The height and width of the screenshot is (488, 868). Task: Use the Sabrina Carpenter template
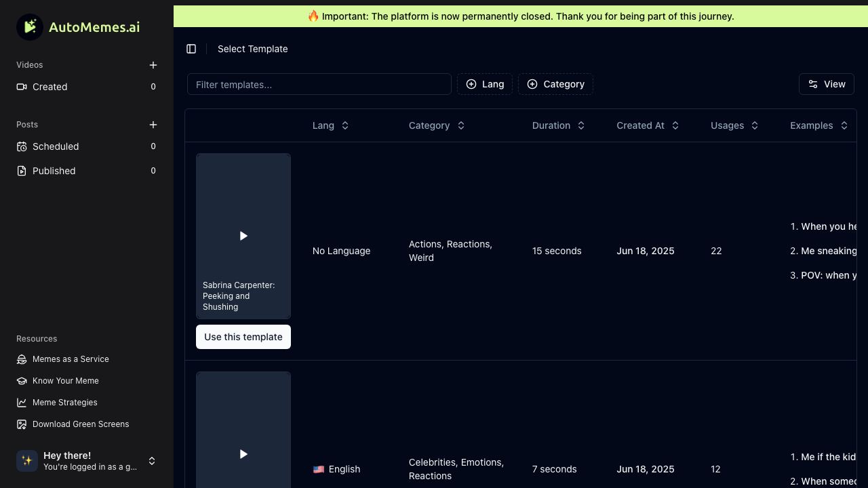pos(243,337)
